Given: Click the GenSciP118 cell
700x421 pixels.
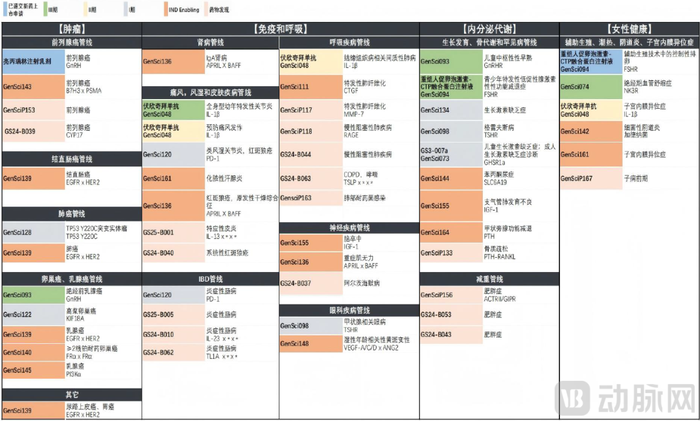Looking at the screenshot, I should pos(311,131).
